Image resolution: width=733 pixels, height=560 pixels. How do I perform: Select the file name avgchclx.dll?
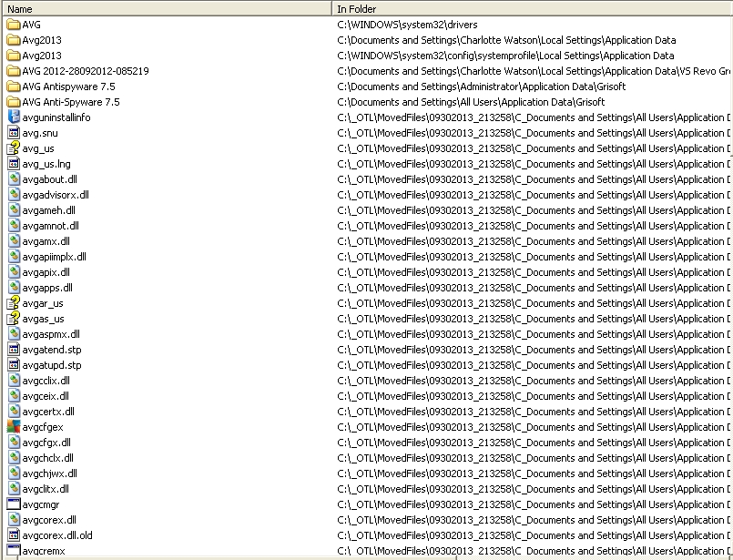coord(47,457)
